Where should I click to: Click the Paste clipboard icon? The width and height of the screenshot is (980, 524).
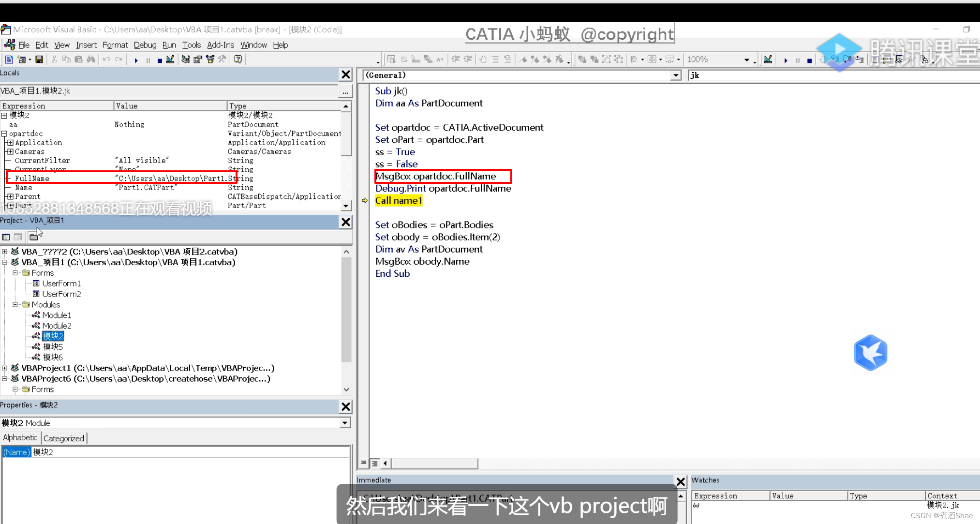tap(78, 60)
